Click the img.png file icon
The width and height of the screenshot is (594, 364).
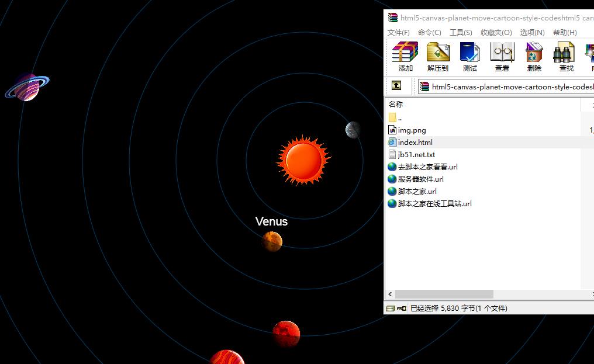click(x=392, y=130)
